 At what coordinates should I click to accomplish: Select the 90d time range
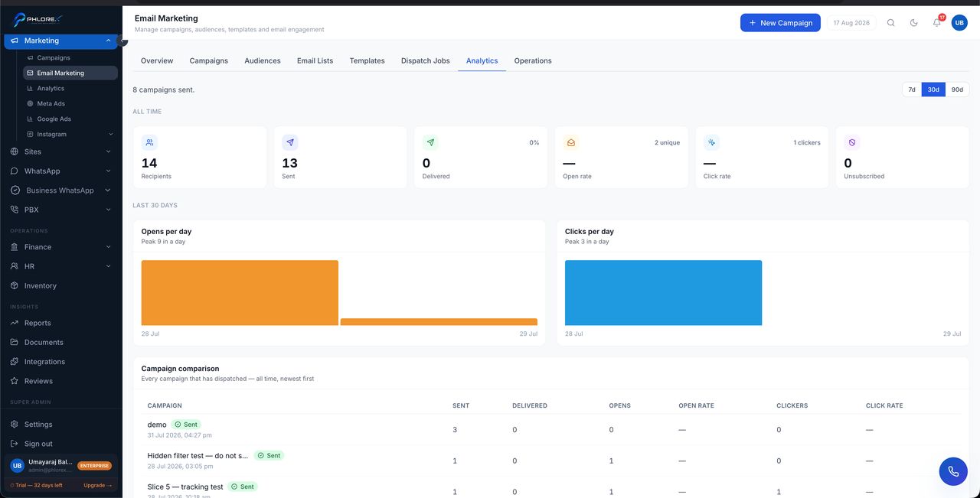click(x=957, y=90)
